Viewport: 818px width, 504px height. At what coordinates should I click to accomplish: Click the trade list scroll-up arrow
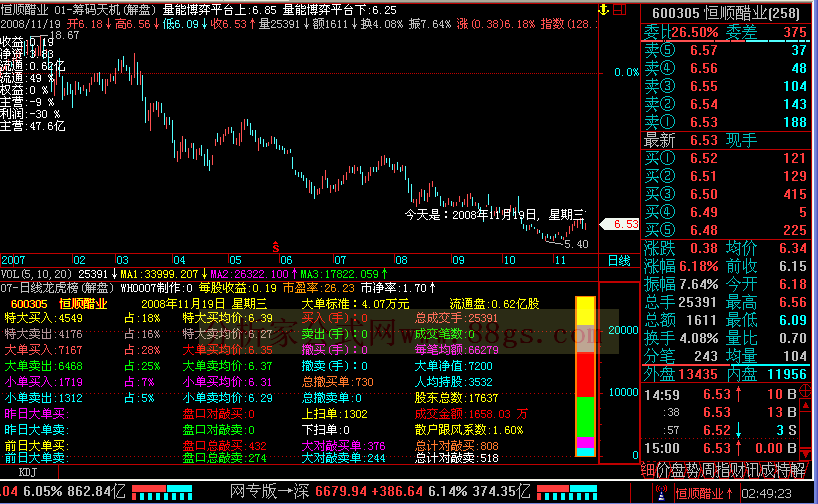pos(805,404)
